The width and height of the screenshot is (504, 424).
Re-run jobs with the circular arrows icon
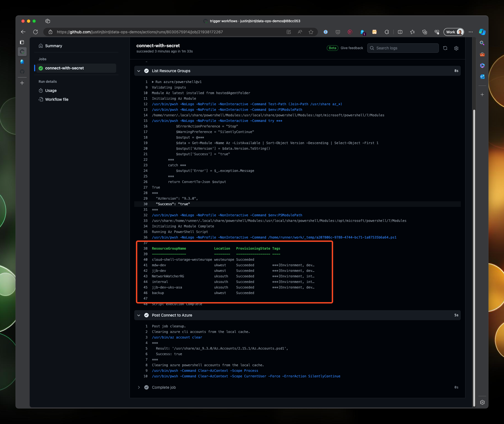445,48
